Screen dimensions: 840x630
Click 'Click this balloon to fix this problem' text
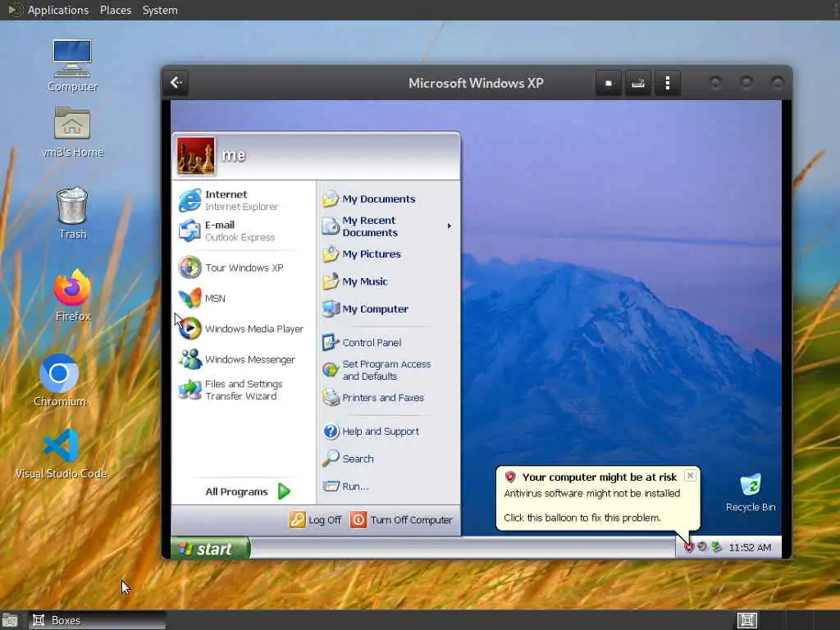tap(582, 518)
